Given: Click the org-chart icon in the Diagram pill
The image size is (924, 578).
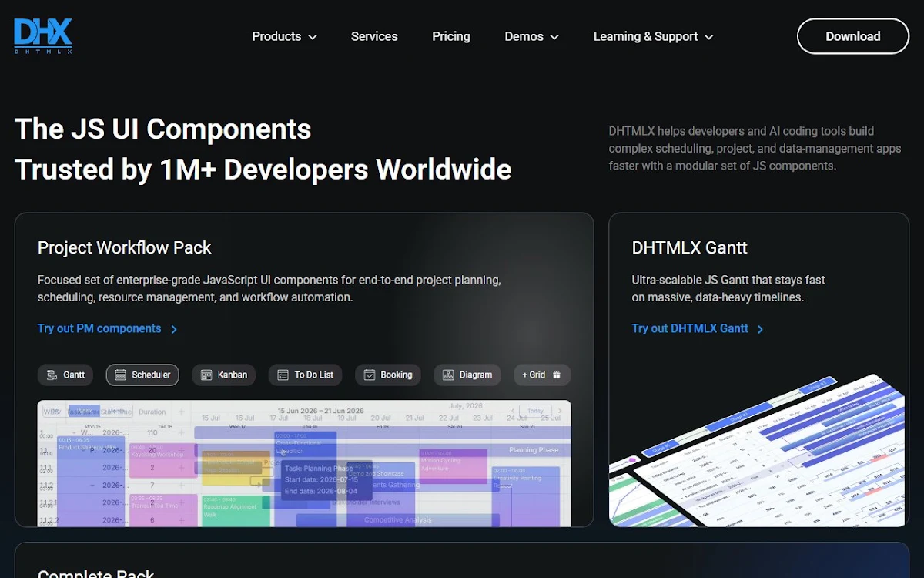Looking at the screenshot, I should tap(448, 375).
